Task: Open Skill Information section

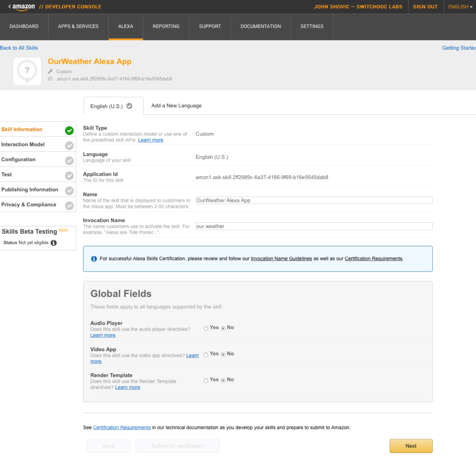Action: tap(38, 129)
